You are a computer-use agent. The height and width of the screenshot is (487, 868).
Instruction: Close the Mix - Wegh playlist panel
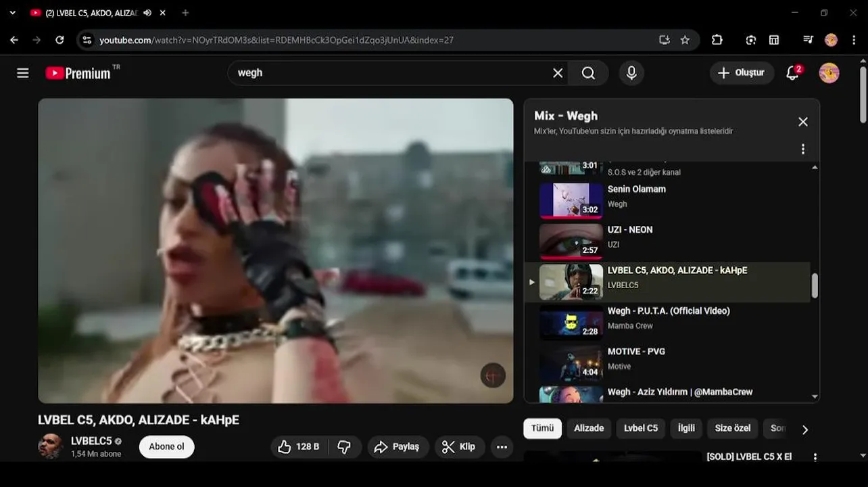tap(802, 122)
